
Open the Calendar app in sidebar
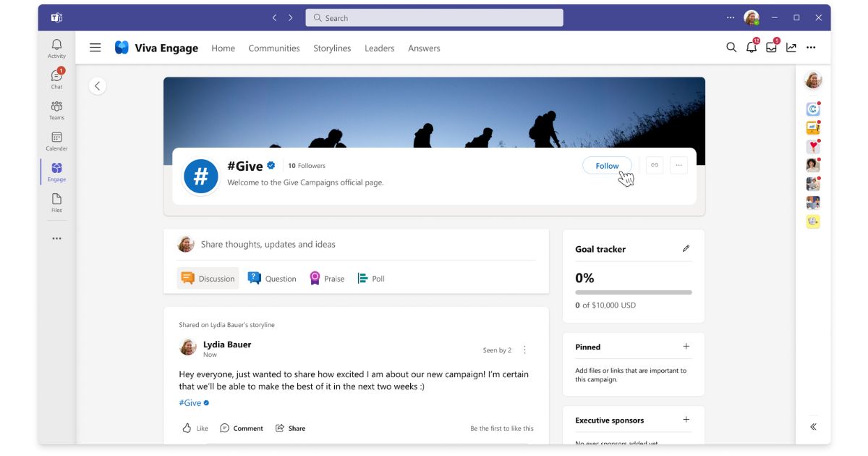pyautogui.click(x=56, y=141)
